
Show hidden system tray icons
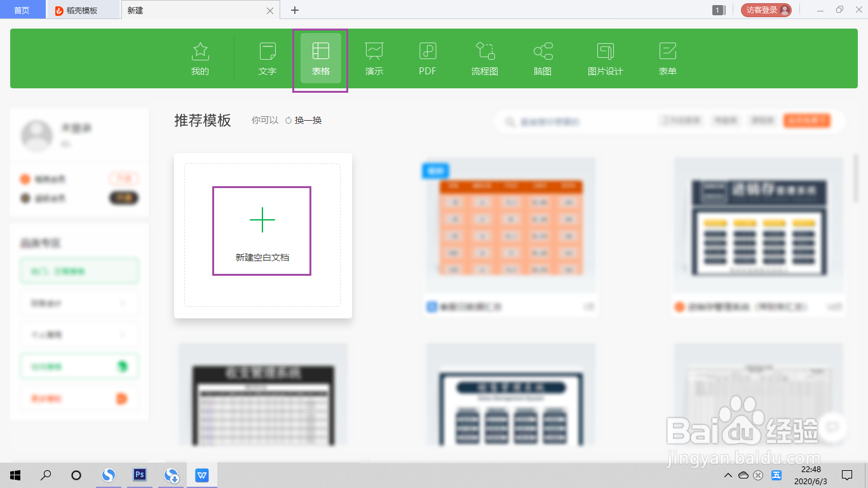click(x=728, y=475)
